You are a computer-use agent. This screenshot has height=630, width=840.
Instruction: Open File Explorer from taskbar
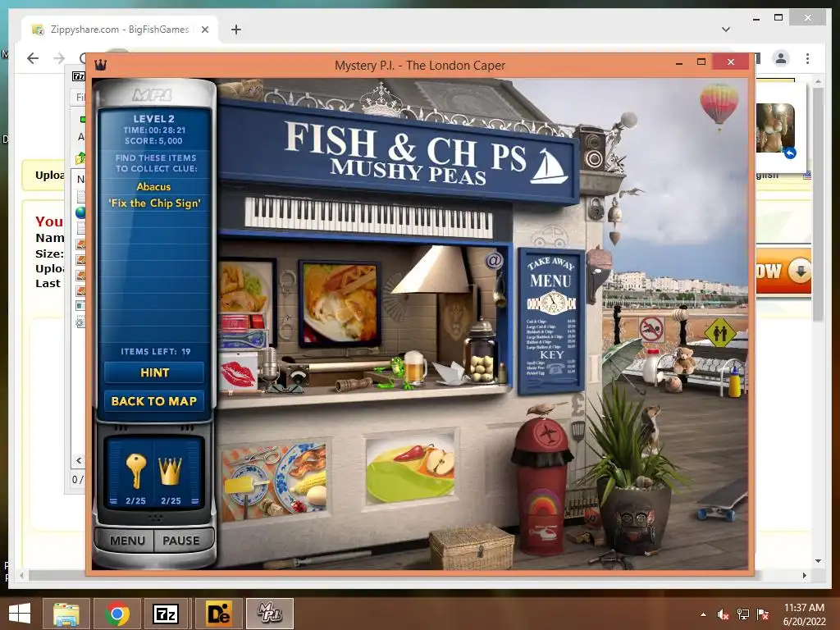point(66,614)
